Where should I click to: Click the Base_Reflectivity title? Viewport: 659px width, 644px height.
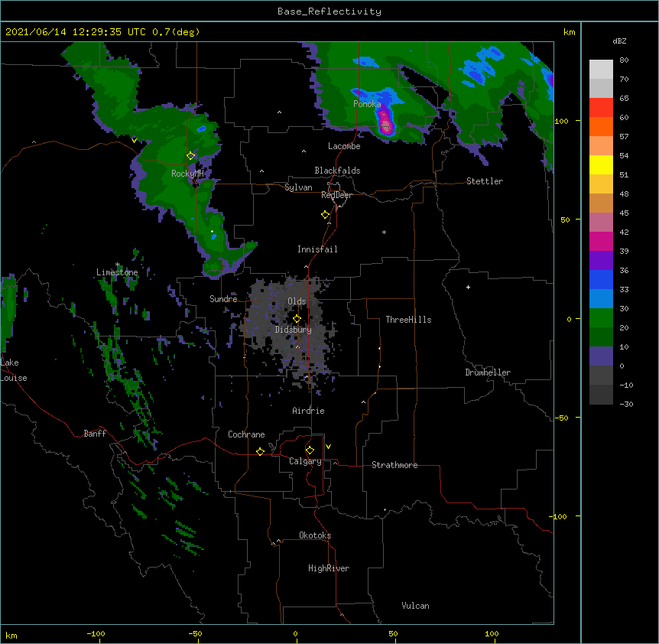(x=329, y=11)
